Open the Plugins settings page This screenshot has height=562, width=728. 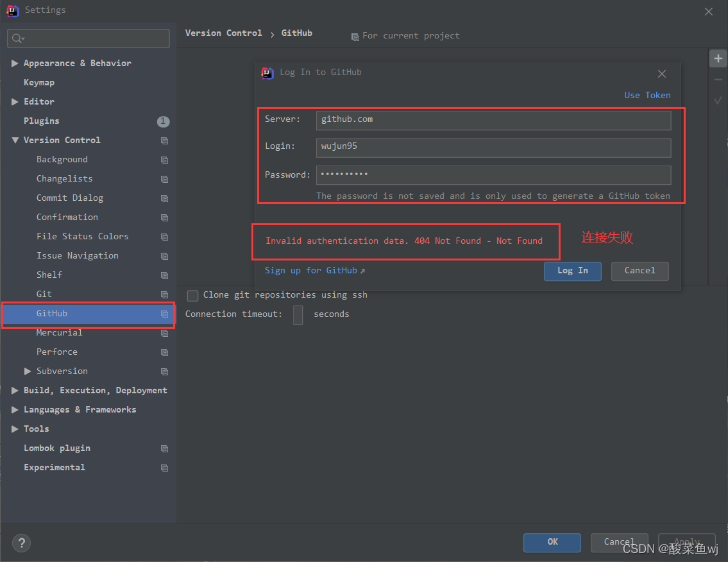tap(41, 121)
